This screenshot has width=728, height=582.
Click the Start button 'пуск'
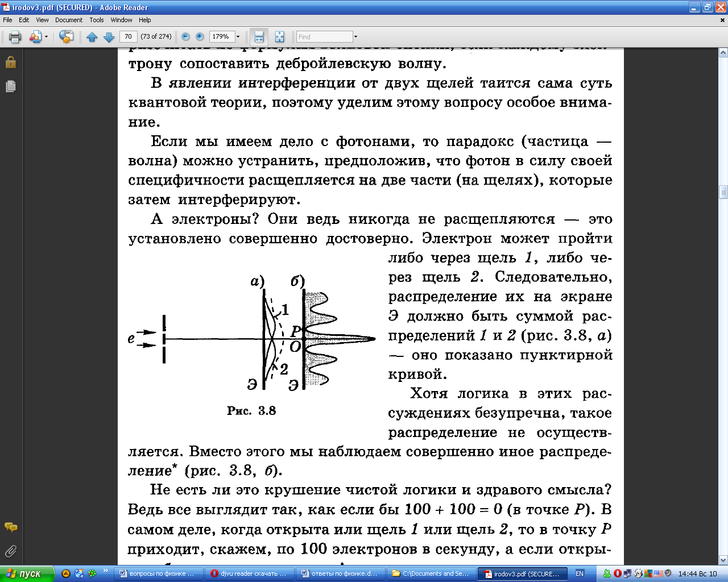pyautogui.click(x=27, y=573)
